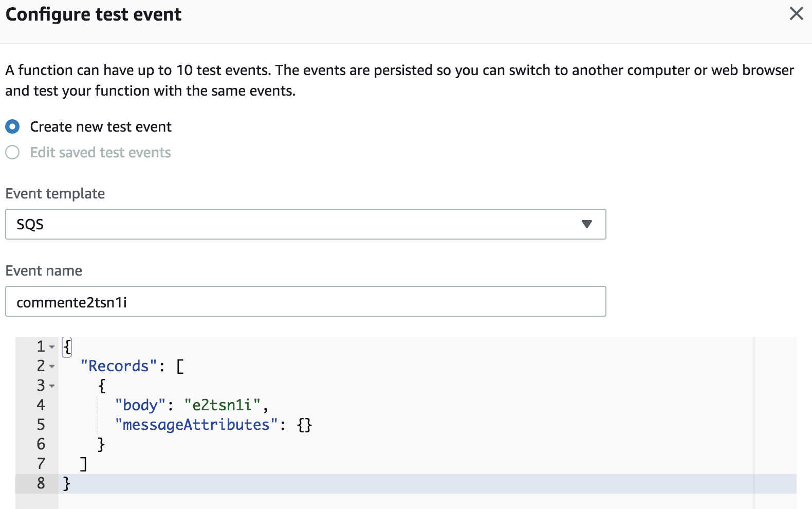Click the empty braces on line 5
812x509 pixels.
click(304, 425)
